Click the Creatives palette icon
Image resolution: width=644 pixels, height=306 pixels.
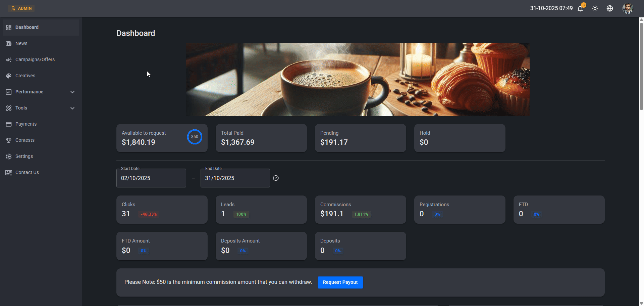[9, 76]
